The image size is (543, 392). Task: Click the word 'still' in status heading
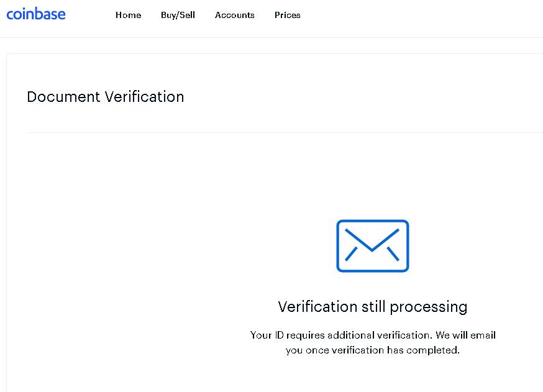point(373,307)
